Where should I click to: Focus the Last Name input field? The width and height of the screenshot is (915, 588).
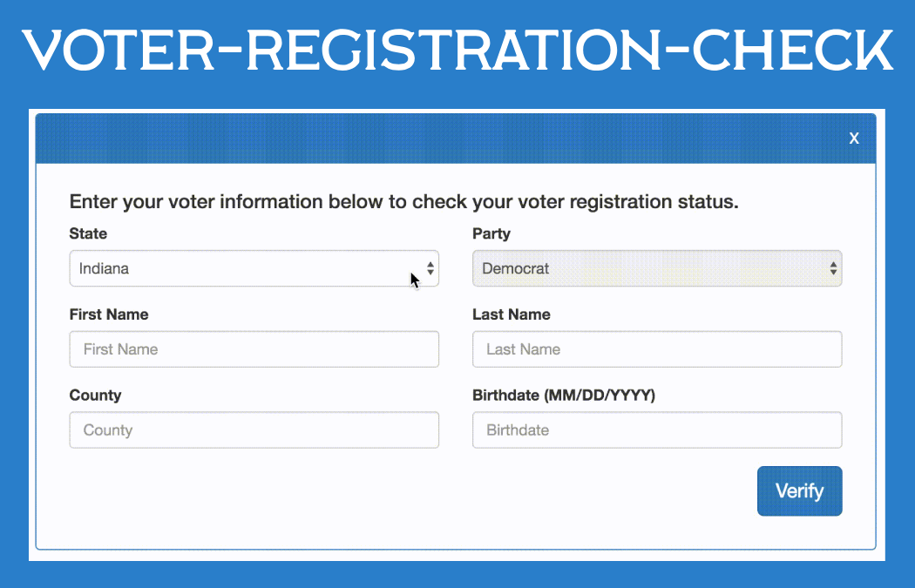click(x=657, y=349)
